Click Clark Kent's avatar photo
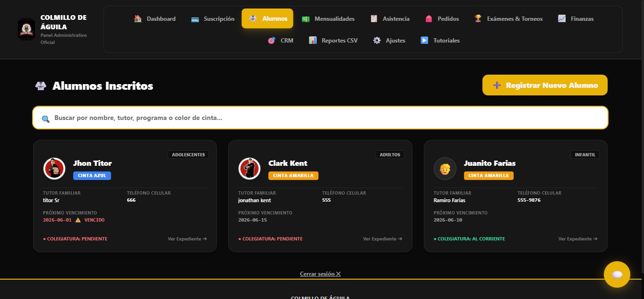The image size is (644, 299). point(249,169)
